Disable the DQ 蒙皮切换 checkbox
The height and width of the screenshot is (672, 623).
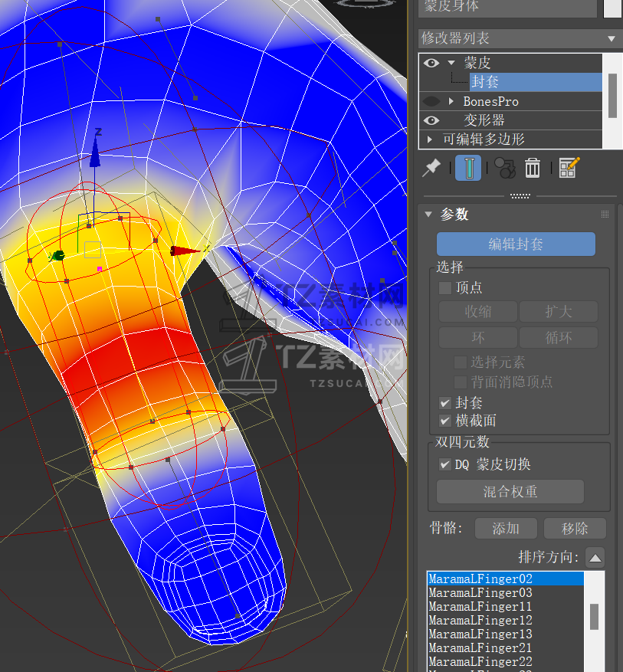(445, 464)
